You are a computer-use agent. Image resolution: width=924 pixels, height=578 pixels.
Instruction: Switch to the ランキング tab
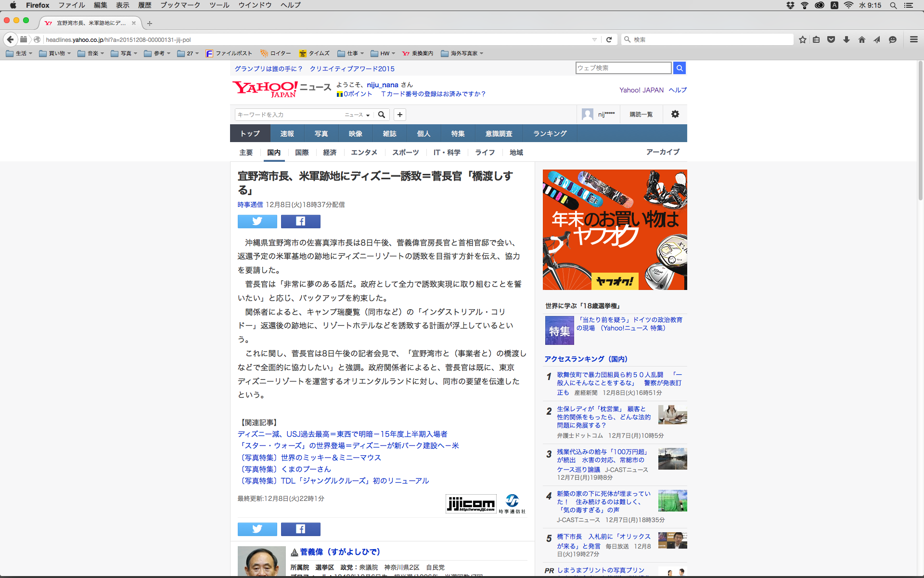click(550, 133)
